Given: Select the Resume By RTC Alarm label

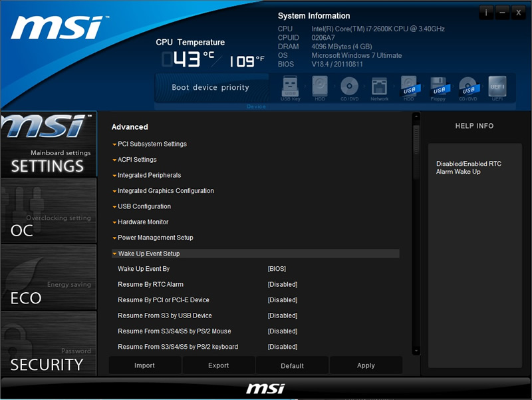Looking at the screenshot, I should pos(151,285).
